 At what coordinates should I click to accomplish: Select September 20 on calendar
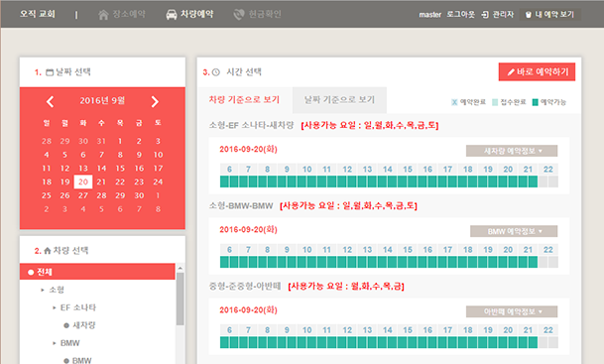[x=83, y=182]
